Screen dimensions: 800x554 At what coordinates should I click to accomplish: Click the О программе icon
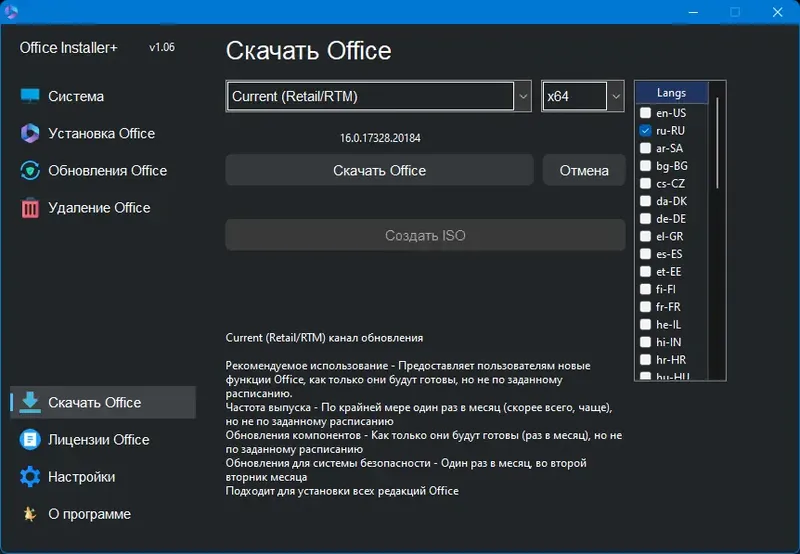pyautogui.click(x=30, y=514)
